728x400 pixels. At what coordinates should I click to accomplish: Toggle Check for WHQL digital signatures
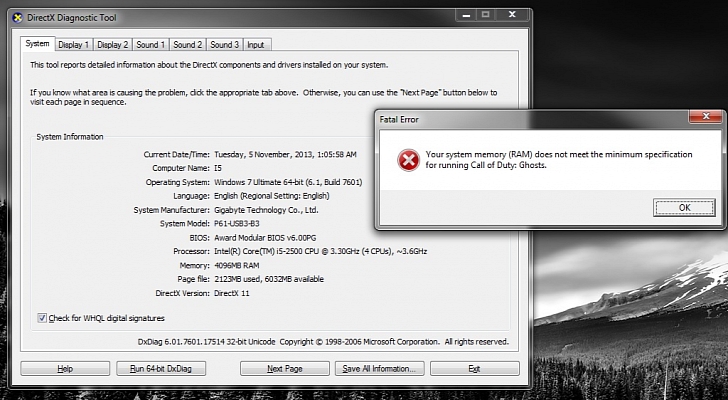42,317
